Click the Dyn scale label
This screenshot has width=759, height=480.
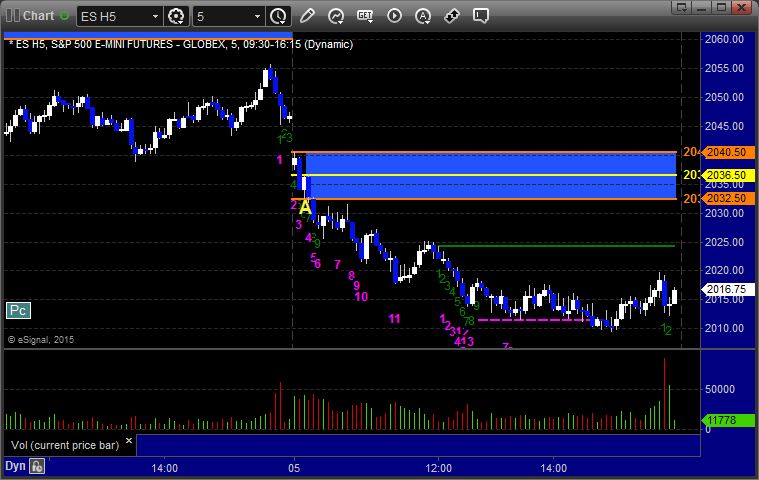[x=14, y=466]
